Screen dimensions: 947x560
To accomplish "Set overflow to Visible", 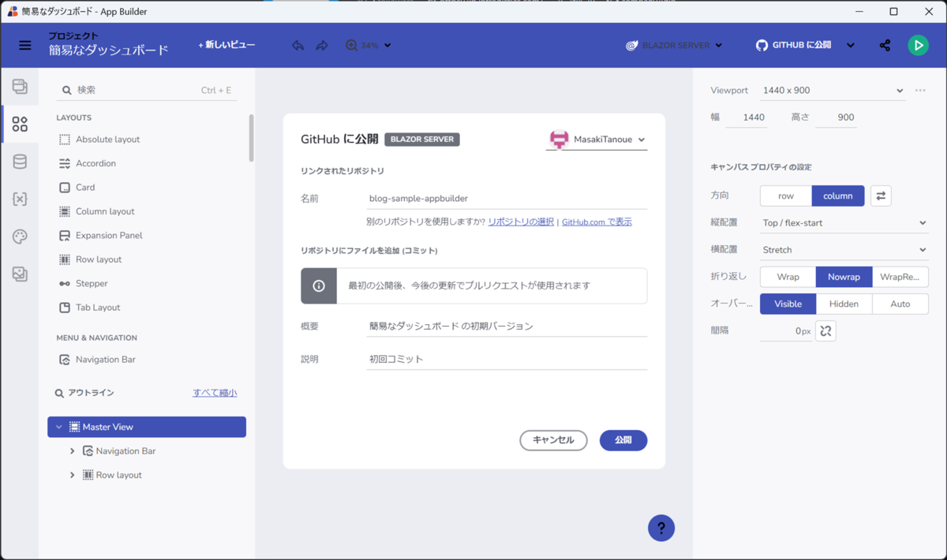I will click(x=788, y=304).
